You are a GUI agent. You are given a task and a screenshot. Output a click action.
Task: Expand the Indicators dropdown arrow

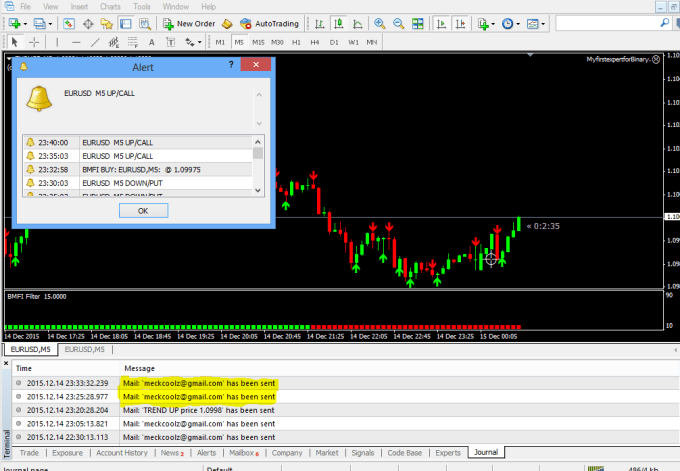click(493, 24)
